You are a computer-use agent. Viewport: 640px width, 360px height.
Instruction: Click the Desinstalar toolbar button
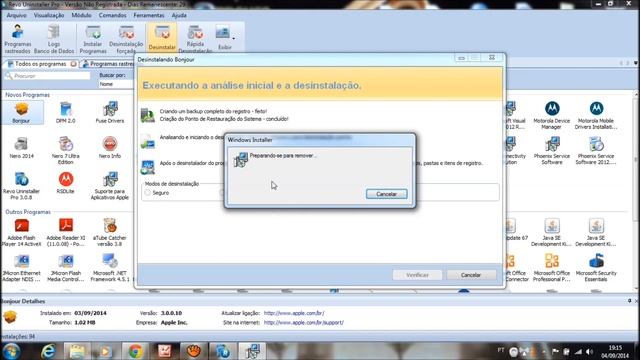(x=162, y=38)
